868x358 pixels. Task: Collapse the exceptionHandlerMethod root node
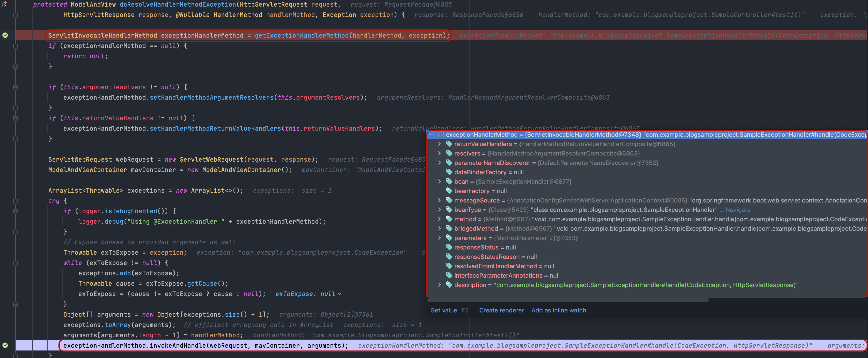[431, 135]
